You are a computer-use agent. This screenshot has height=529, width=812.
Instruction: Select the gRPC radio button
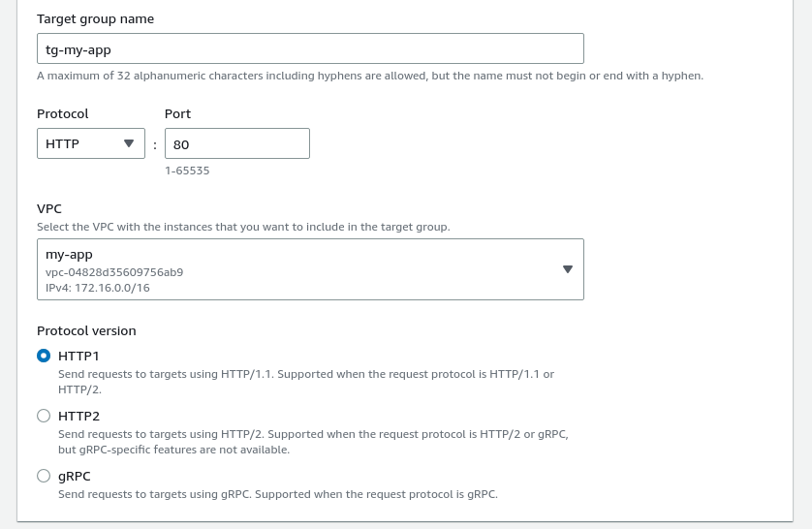[44, 476]
